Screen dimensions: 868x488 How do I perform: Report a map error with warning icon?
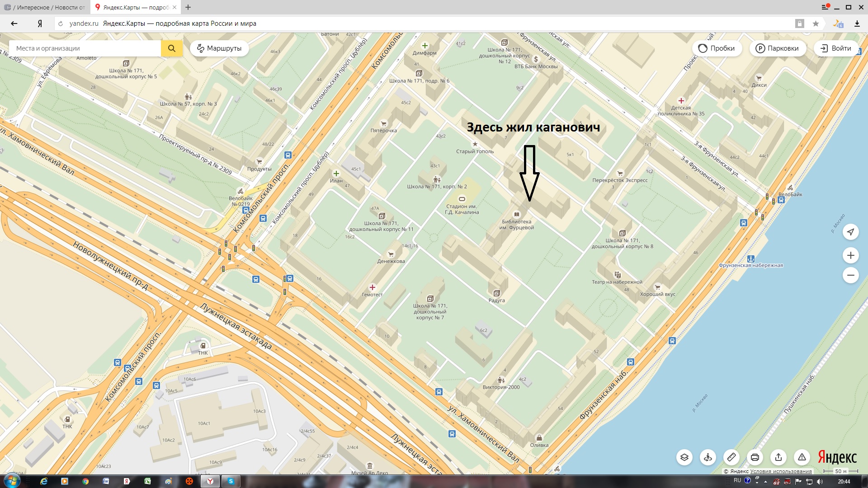(802, 457)
